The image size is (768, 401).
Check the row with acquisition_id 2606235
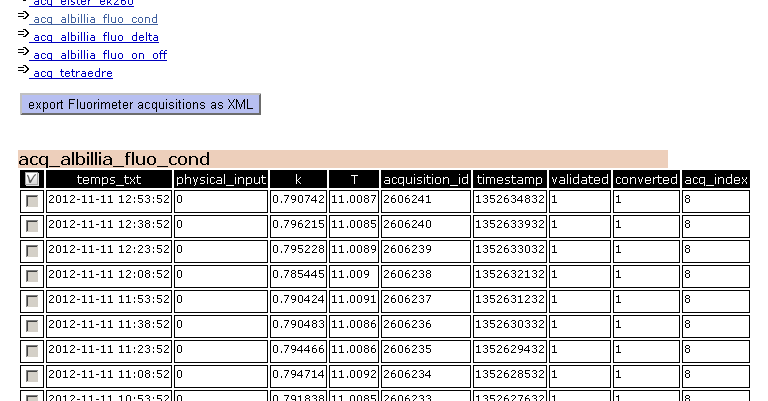(32, 351)
